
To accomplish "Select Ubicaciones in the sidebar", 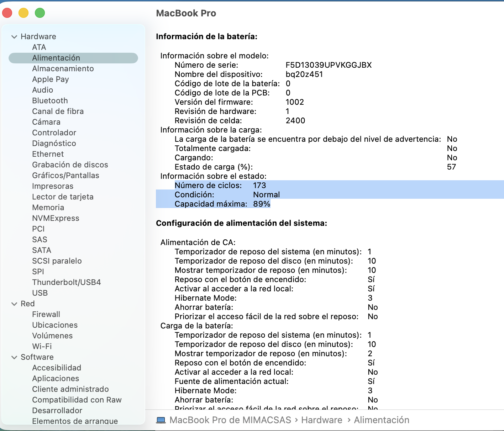I will click(55, 325).
